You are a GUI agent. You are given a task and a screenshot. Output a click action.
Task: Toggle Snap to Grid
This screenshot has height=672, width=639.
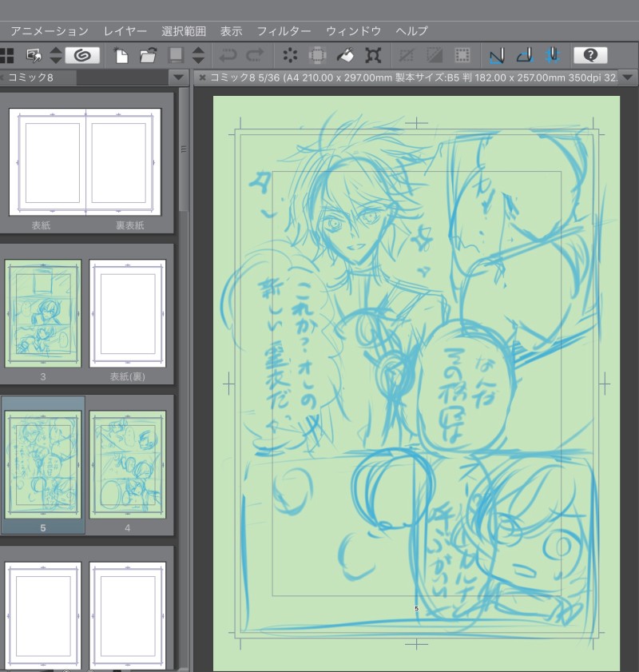point(553,55)
